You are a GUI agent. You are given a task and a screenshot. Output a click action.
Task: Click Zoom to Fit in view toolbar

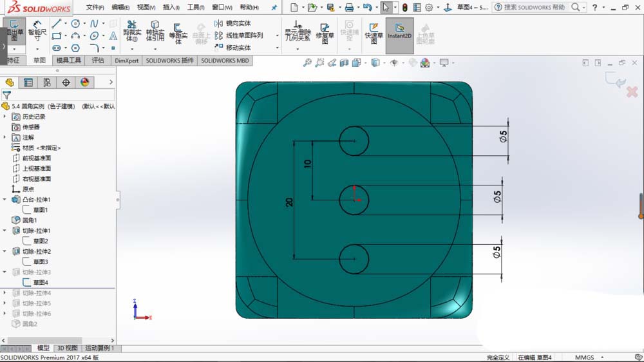pyautogui.click(x=307, y=63)
